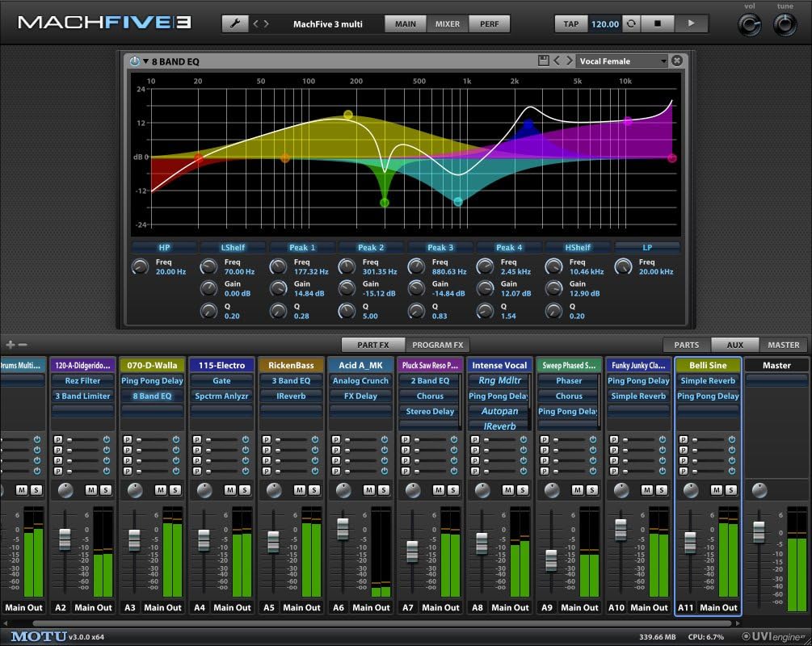Open the wrench settings tool in the toolbar
812x646 pixels.
point(234,23)
